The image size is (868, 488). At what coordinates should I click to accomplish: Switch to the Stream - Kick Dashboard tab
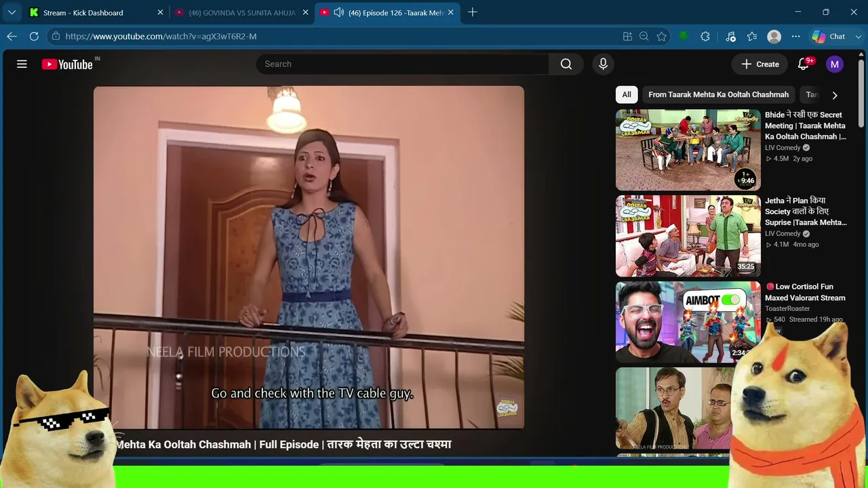tap(95, 13)
